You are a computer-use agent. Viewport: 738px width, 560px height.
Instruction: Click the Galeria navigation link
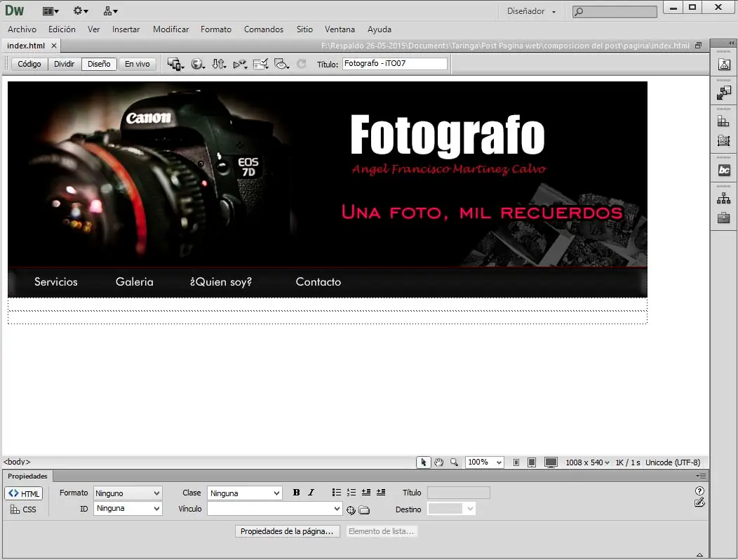tap(135, 281)
